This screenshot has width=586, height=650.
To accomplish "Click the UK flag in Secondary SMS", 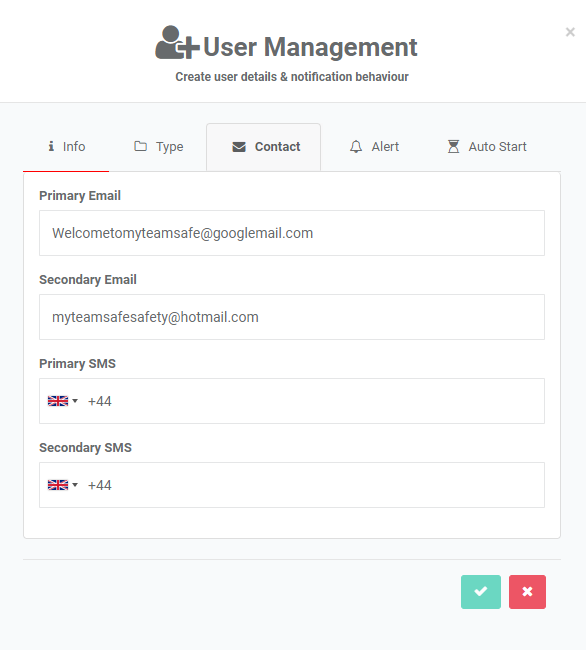I will [58, 485].
